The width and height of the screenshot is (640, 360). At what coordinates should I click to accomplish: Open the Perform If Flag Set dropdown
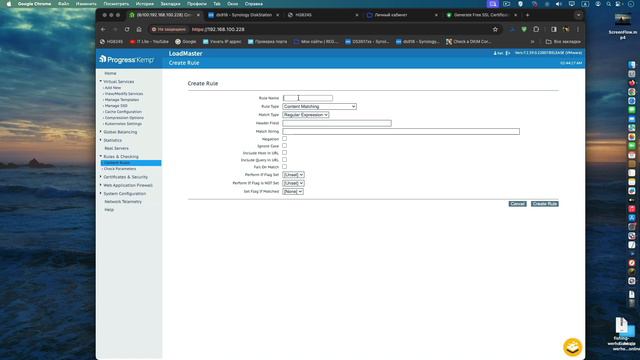tap(293, 175)
